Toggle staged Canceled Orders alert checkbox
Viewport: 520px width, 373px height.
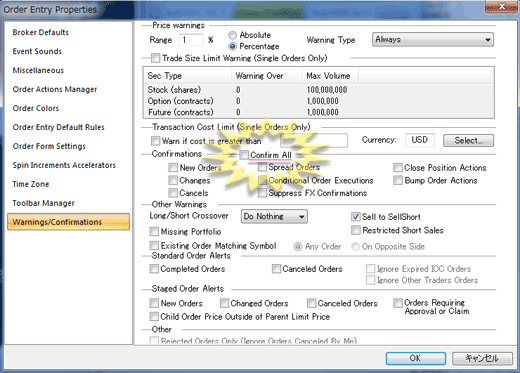pyautogui.click(x=311, y=303)
